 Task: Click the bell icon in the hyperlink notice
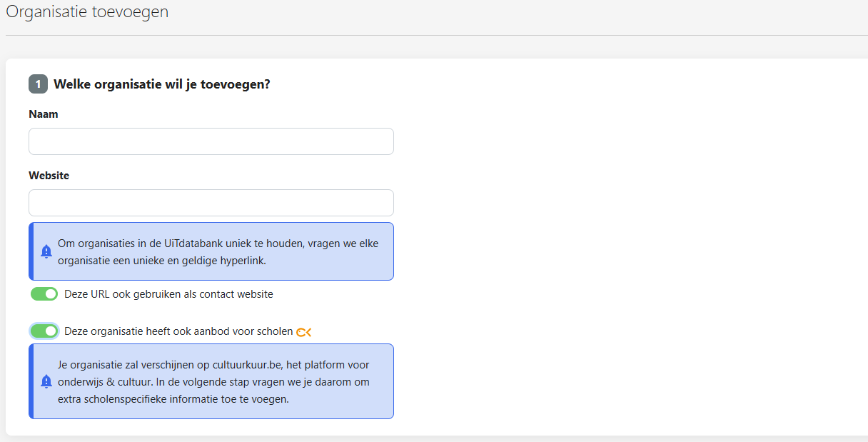(46, 251)
